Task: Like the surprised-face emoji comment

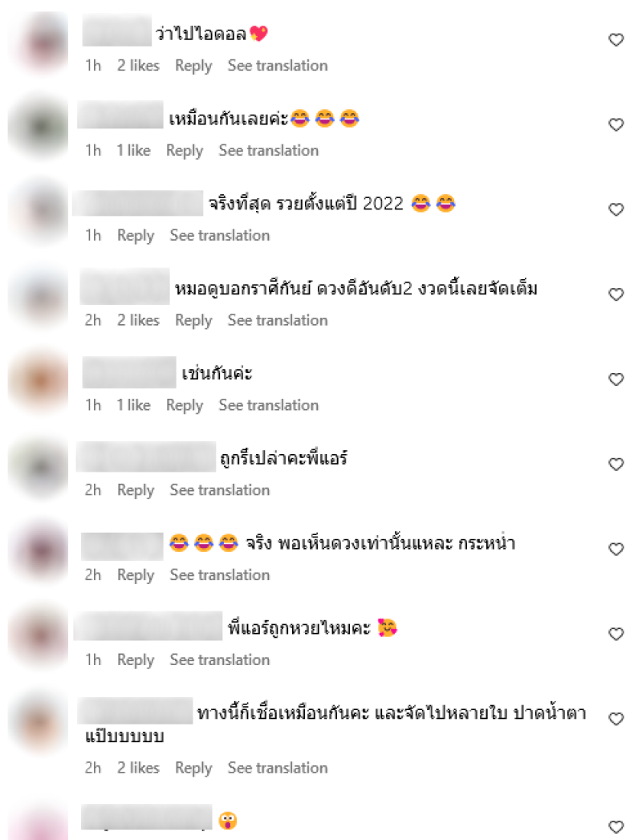Action: (x=616, y=826)
